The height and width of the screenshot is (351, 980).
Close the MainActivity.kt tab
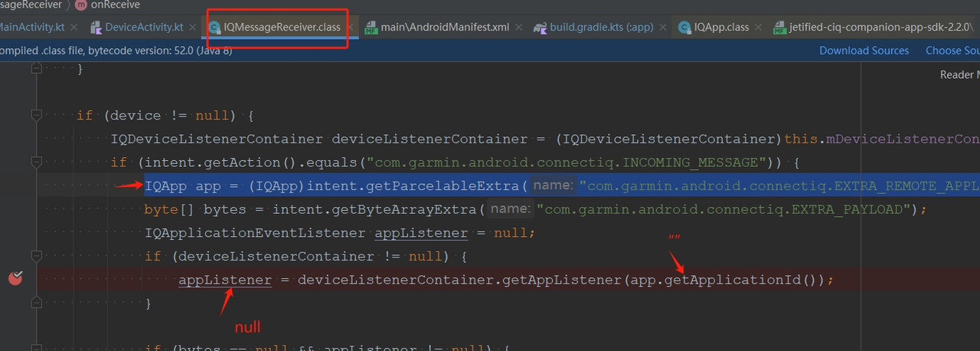[73, 27]
